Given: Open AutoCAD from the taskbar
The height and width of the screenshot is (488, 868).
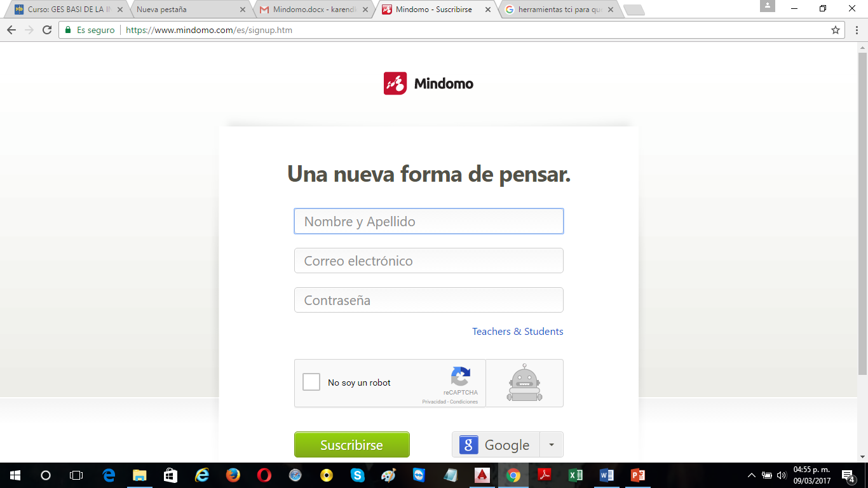Looking at the screenshot, I should (482, 475).
